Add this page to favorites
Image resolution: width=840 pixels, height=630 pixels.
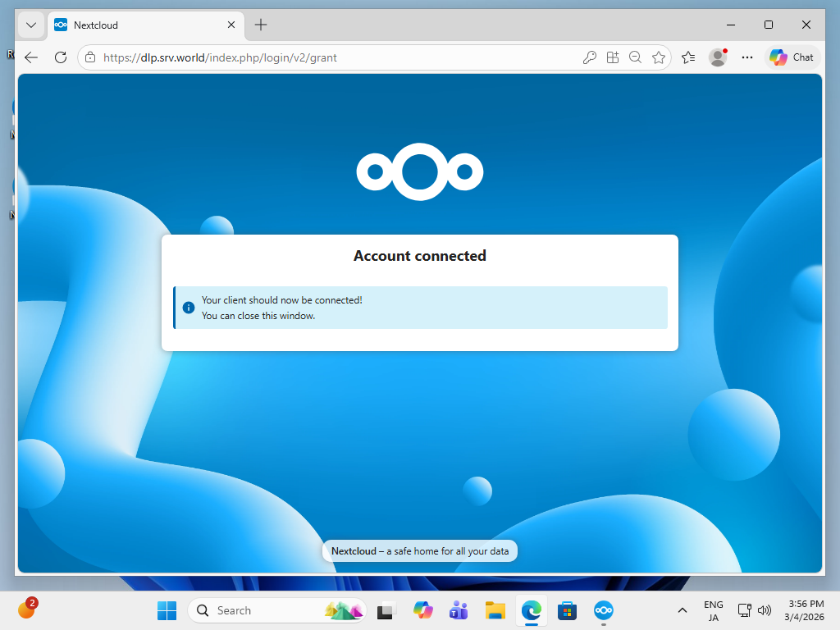coord(659,57)
